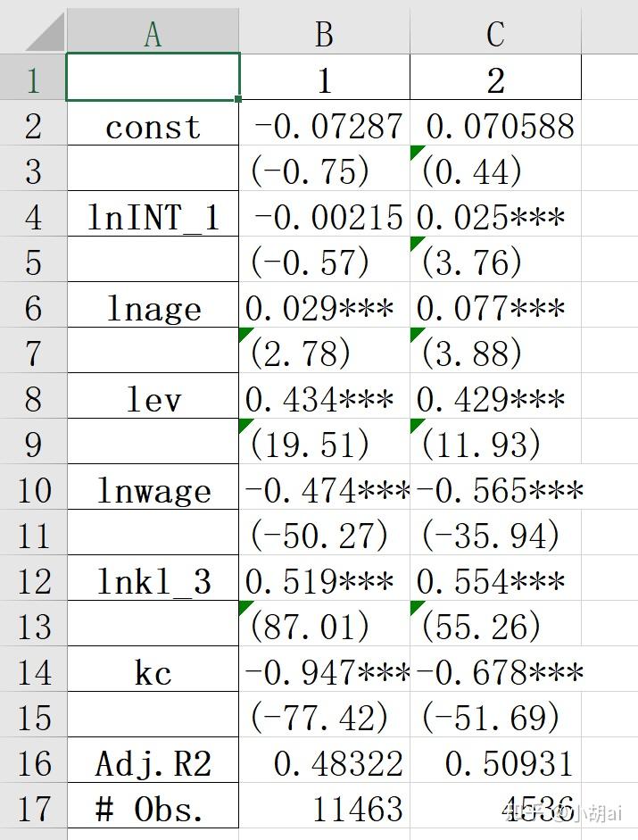Screen dimensions: 638x840
Task: Click cell with value '-0.678***'
Action: tap(495, 670)
